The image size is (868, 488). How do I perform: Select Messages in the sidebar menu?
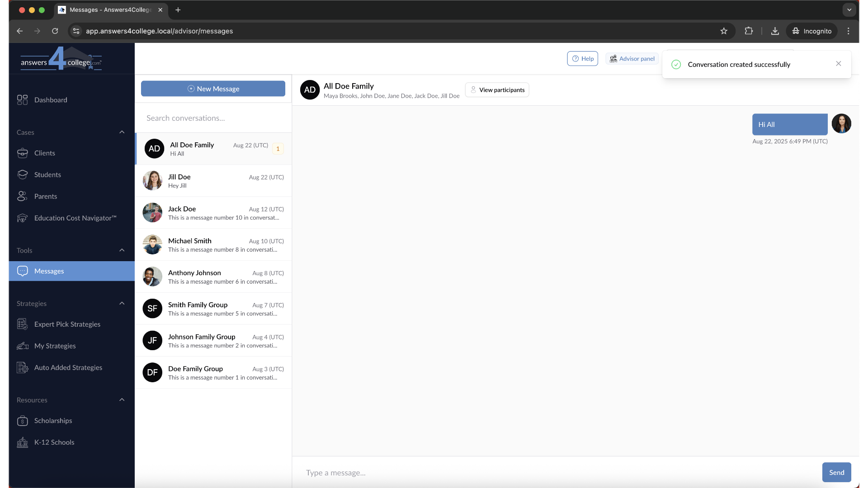[49, 271]
